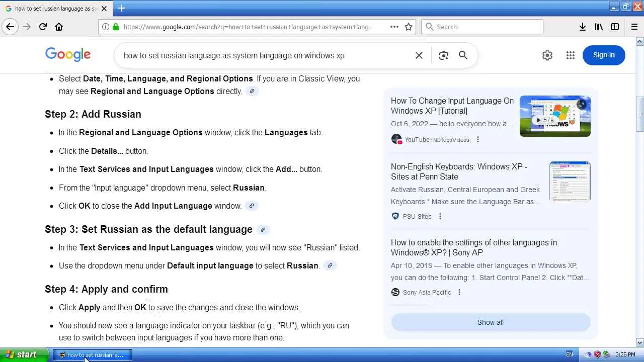Click the 'Step 2: Add Russian' heading
Image resolution: width=644 pixels, height=362 pixels.
click(93, 114)
